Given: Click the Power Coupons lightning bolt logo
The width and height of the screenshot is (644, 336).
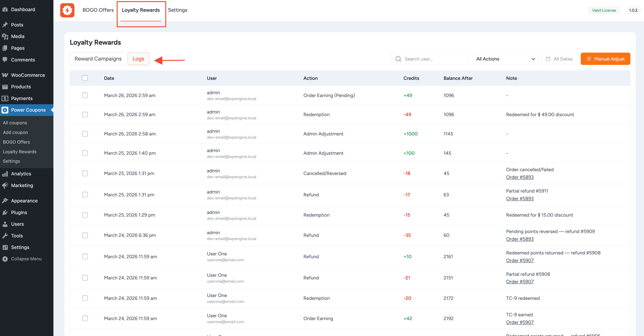Looking at the screenshot, I should coord(67,10).
